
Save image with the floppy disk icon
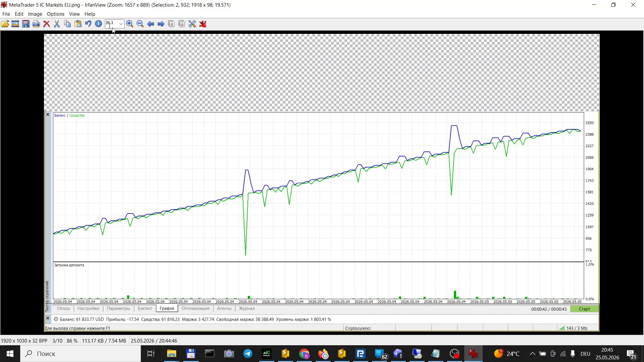26,24
